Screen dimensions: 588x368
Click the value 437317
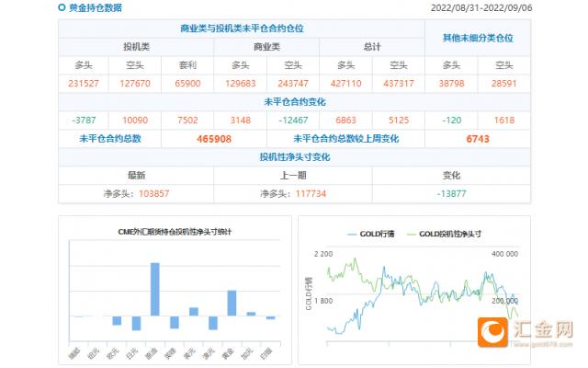point(399,84)
